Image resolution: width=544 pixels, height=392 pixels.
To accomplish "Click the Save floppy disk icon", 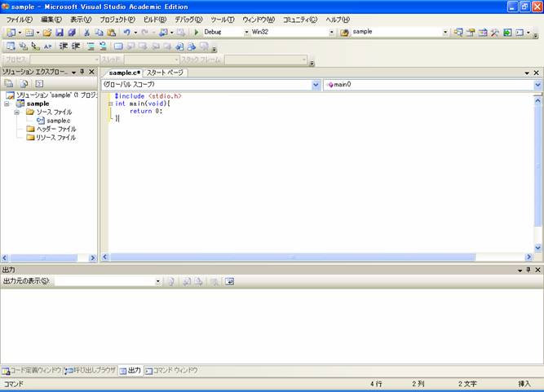I will coord(60,33).
